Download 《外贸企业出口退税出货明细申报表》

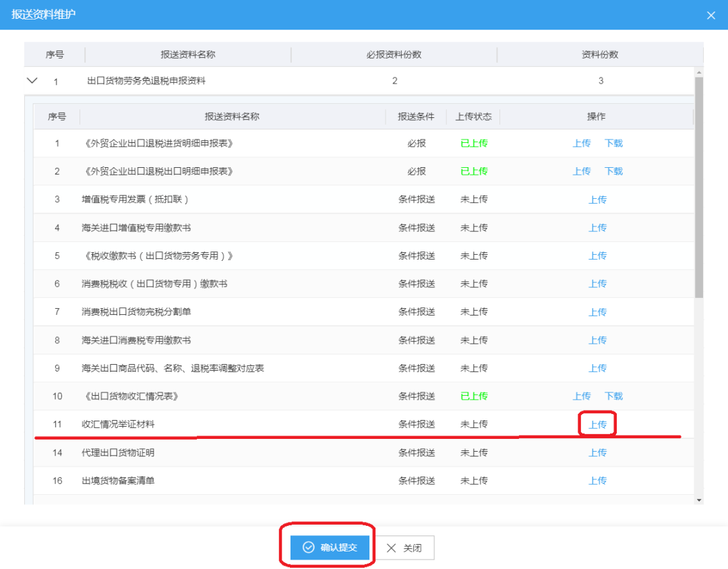(x=613, y=171)
